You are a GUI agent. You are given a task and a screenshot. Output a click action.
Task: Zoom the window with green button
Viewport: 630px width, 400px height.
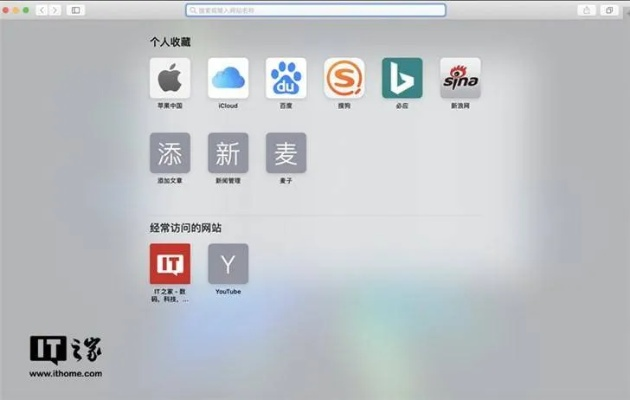point(26,10)
